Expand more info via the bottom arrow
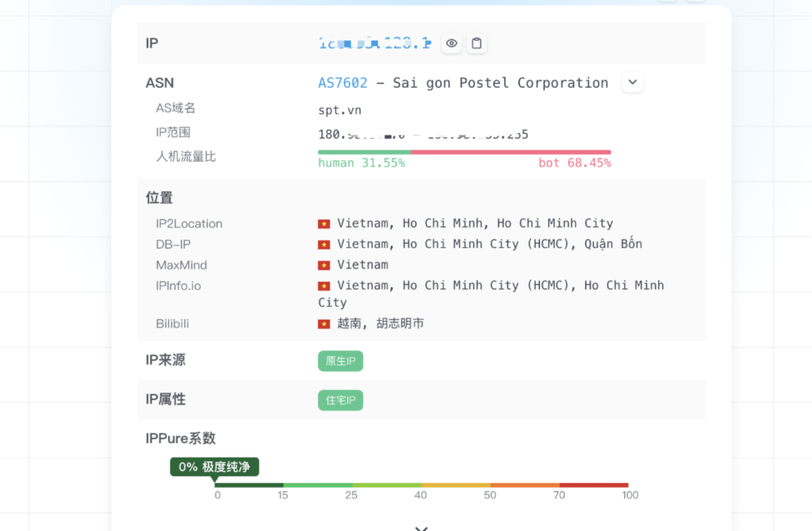The width and height of the screenshot is (812, 531). pyautogui.click(x=421, y=526)
